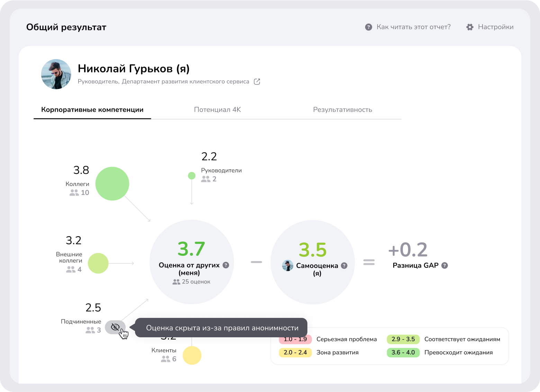Open Настройки from the header
540x392 pixels.
[495, 27]
